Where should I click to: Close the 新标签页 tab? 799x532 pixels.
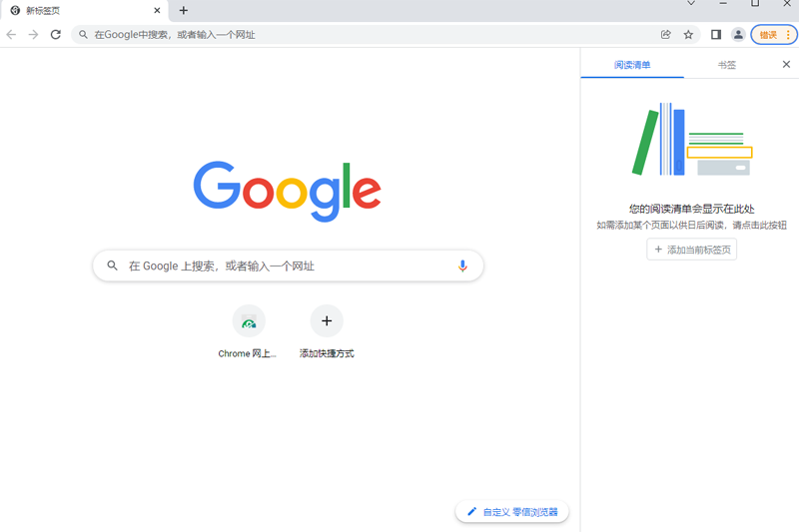(x=157, y=10)
